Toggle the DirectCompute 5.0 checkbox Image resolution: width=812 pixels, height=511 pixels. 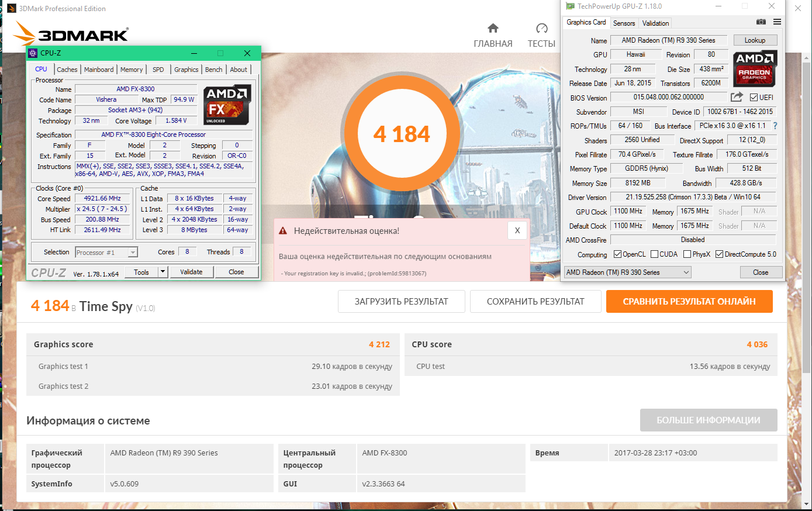click(720, 254)
